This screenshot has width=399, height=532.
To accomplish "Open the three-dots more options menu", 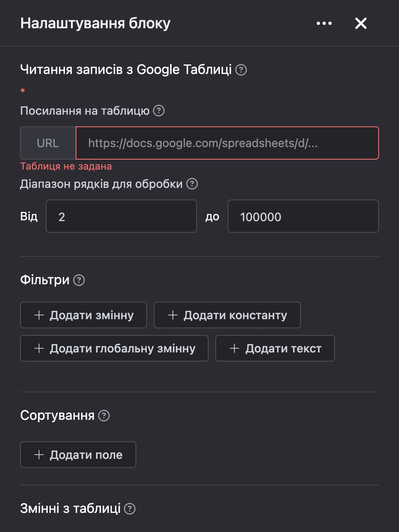I will [x=324, y=23].
